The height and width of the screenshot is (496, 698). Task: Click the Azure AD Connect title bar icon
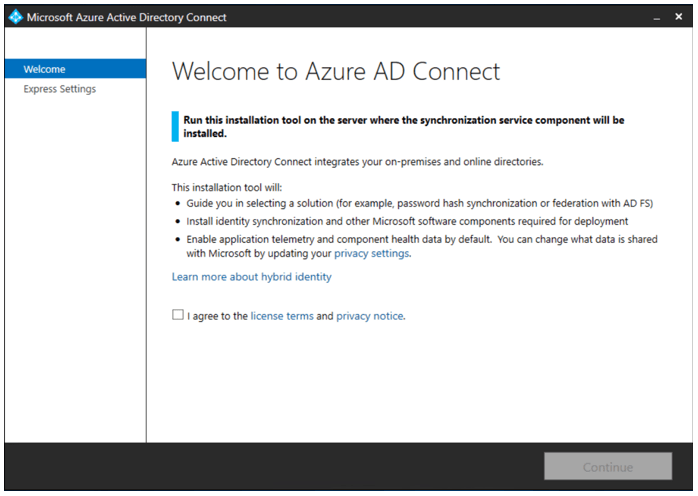click(15, 17)
